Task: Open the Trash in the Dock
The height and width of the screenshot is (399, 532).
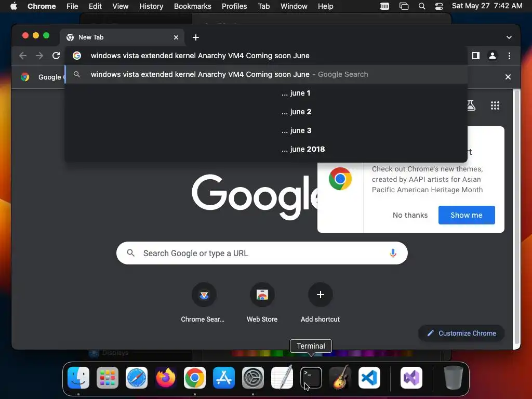Action: coord(453,378)
